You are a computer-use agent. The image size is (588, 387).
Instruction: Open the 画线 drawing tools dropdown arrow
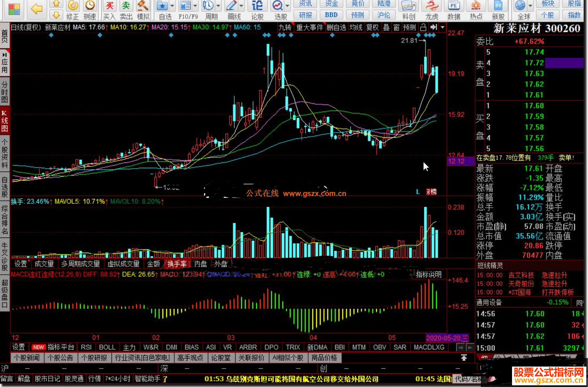tap(241, 6)
